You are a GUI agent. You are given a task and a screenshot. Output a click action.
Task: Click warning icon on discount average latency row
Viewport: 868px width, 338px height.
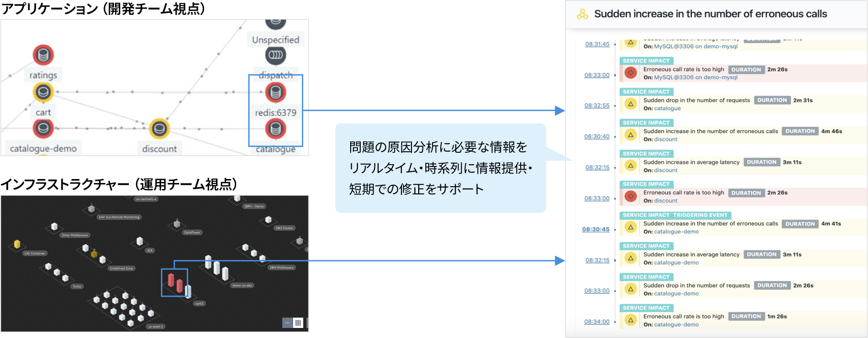[631, 166]
